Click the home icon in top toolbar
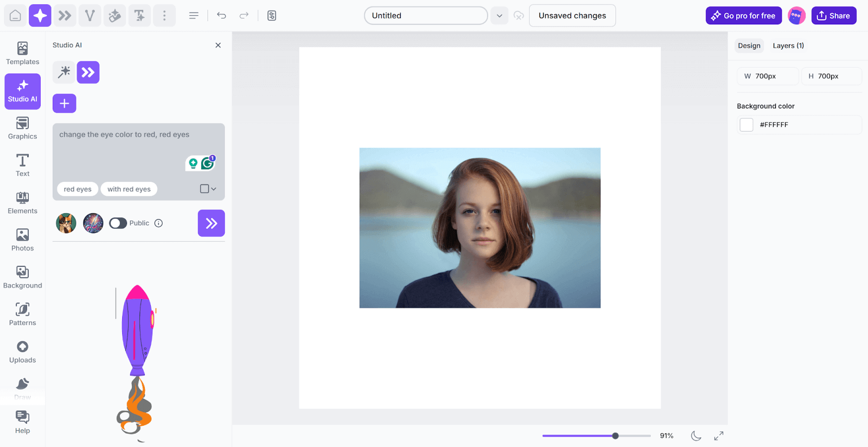868x447 pixels. [15, 16]
